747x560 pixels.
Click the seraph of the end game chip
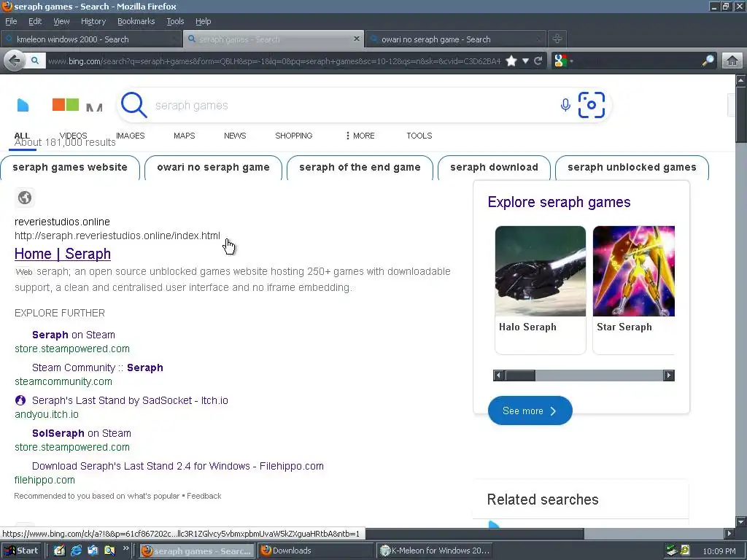pos(360,167)
